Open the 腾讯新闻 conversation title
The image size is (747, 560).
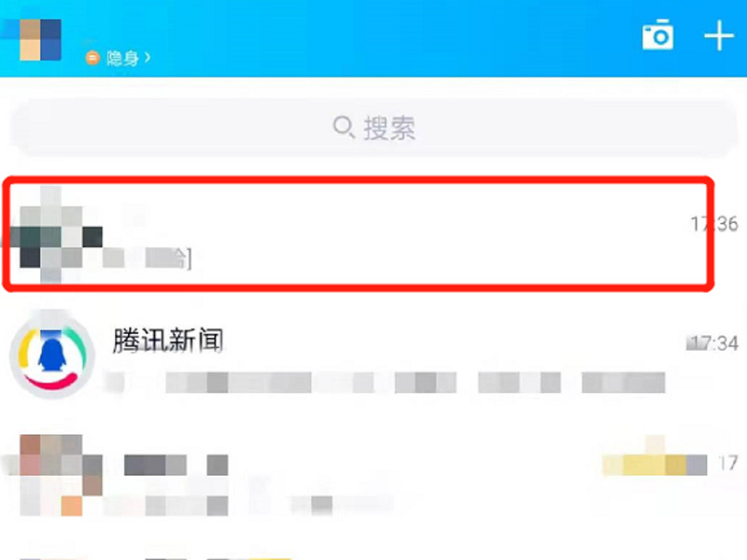(x=168, y=340)
